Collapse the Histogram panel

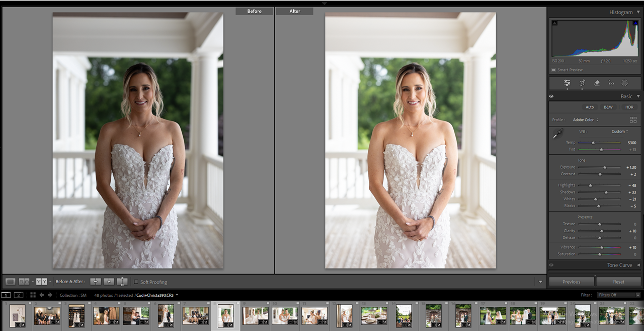638,12
